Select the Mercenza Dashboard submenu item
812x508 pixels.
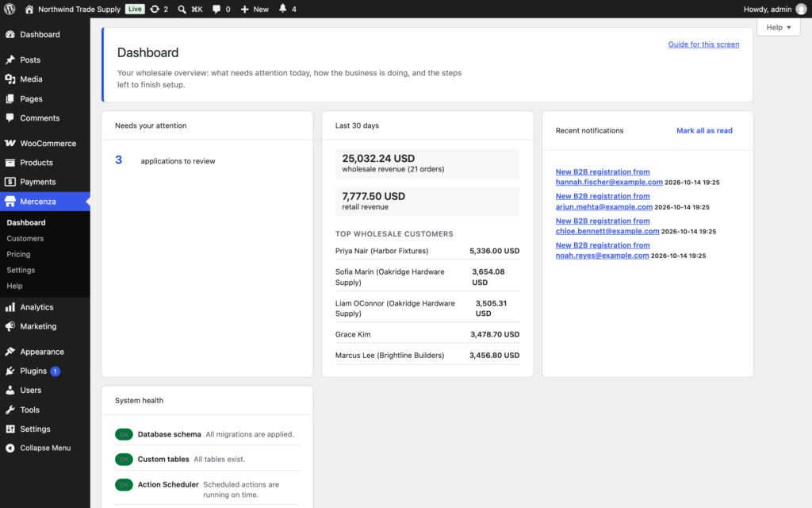(26, 222)
